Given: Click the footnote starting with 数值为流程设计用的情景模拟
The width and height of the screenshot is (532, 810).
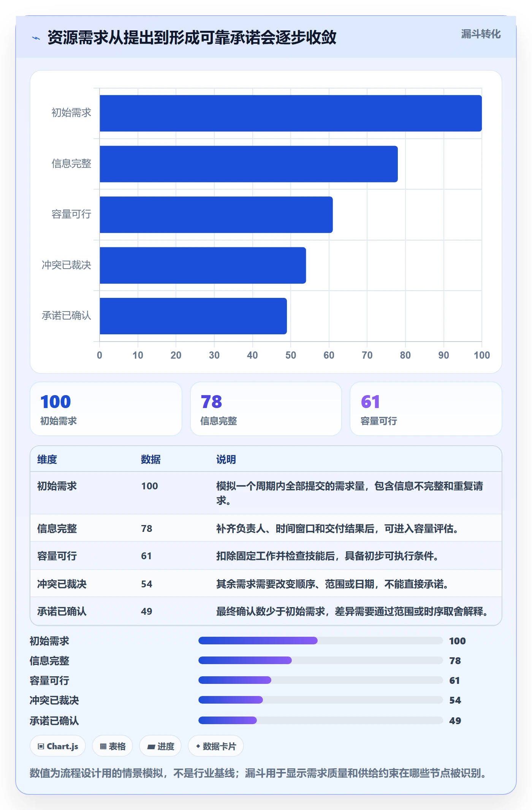Looking at the screenshot, I should click(x=258, y=773).
